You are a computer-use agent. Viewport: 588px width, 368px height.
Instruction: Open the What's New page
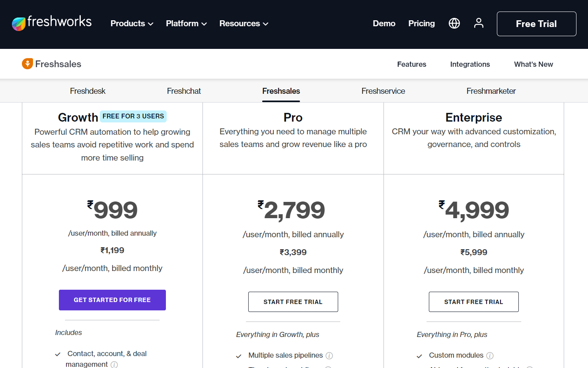[533, 64]
